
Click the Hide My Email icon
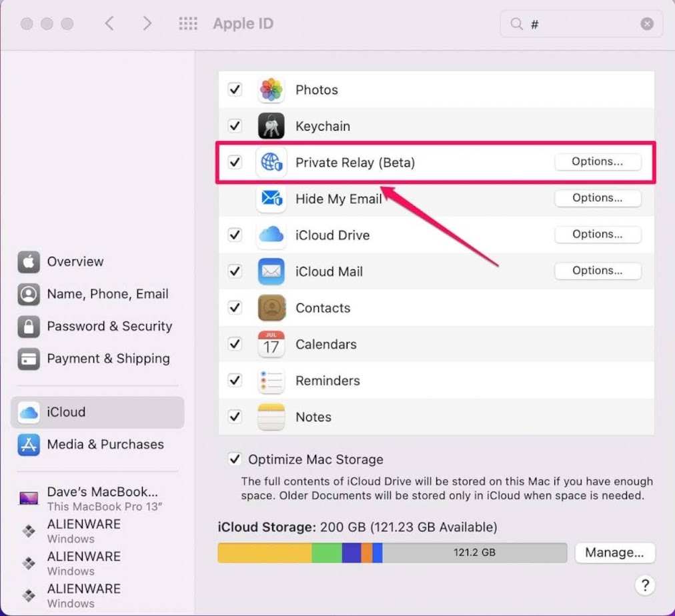click(271, 198)
